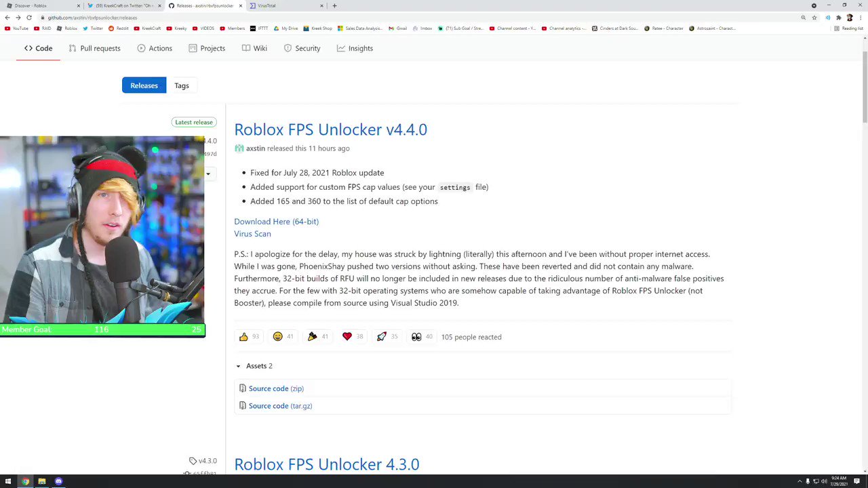868x488 pixels.
Task: Open the Extensions puzzle icon
Action: pos(839,18)
